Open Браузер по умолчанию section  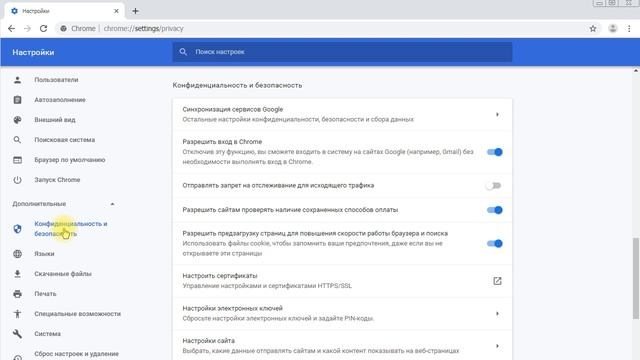(x=70, y=160)
